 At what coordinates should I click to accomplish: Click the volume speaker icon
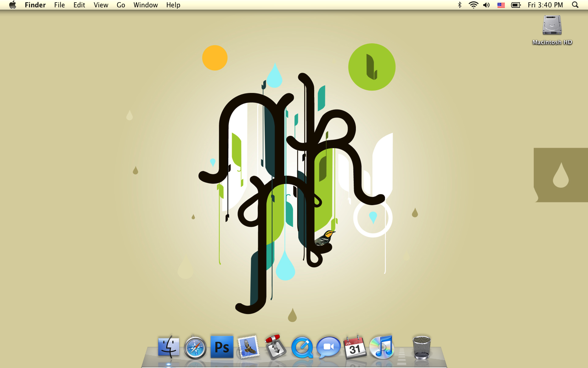point(486,5)
